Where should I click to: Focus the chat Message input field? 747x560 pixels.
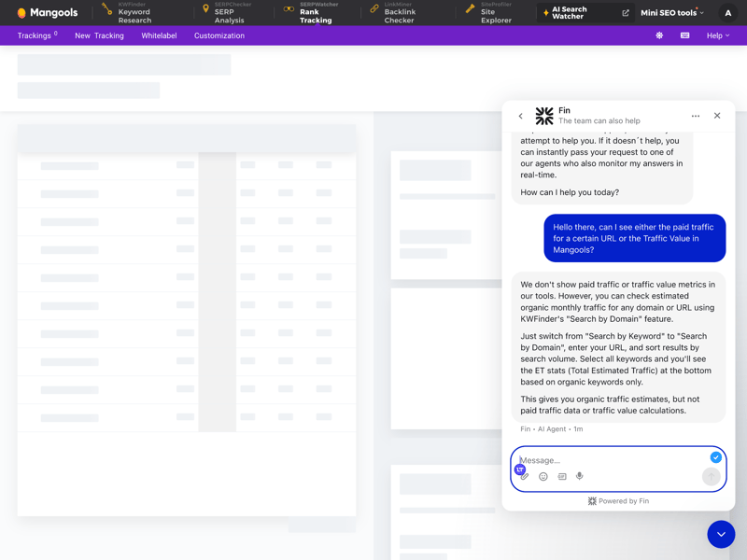607,460
